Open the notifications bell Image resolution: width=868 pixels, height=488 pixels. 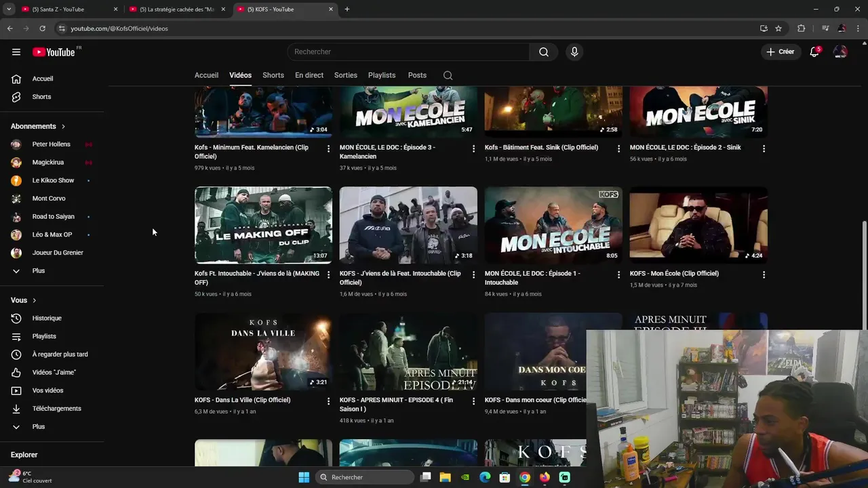815,52
